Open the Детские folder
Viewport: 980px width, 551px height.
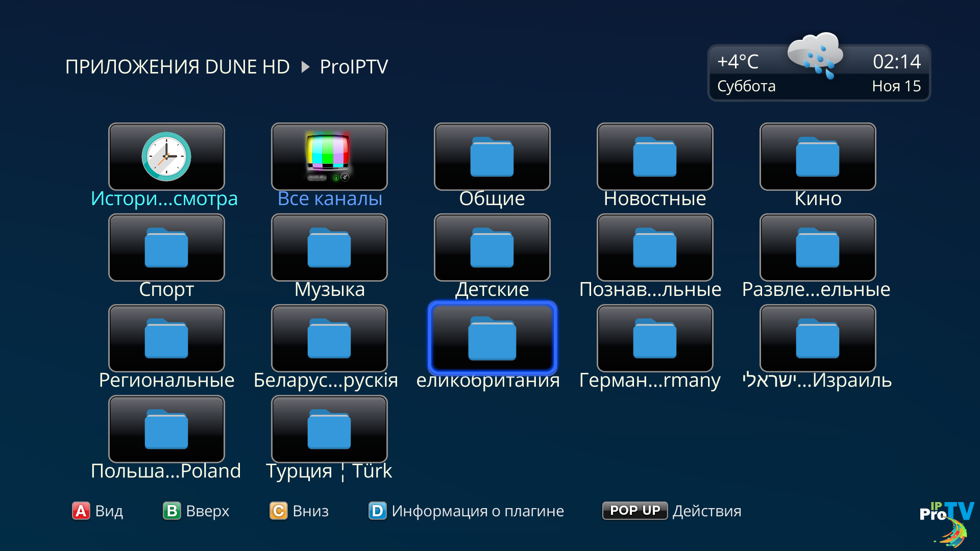[x=492, y=247]
